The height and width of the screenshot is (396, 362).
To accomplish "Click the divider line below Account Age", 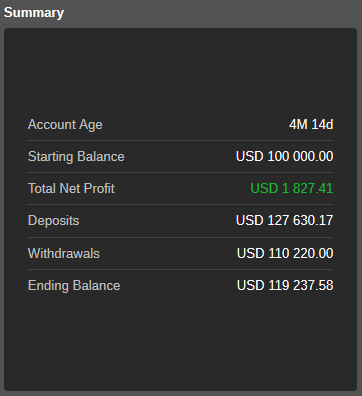I will point(180,140).
